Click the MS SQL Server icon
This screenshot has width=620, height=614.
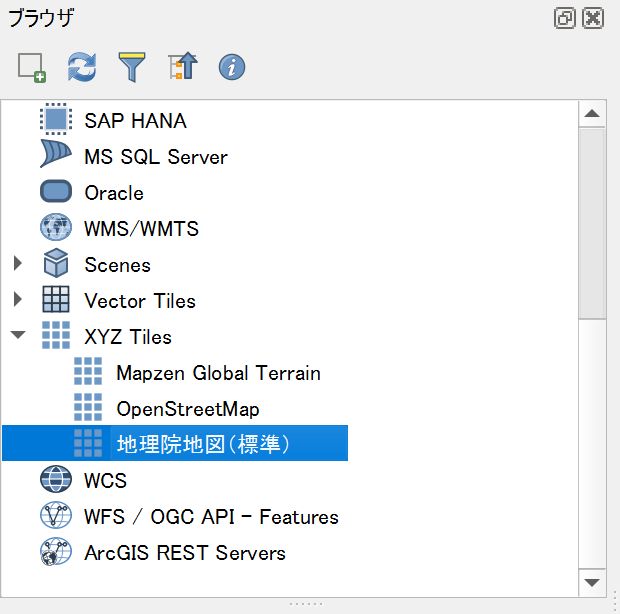coord(55,154)
